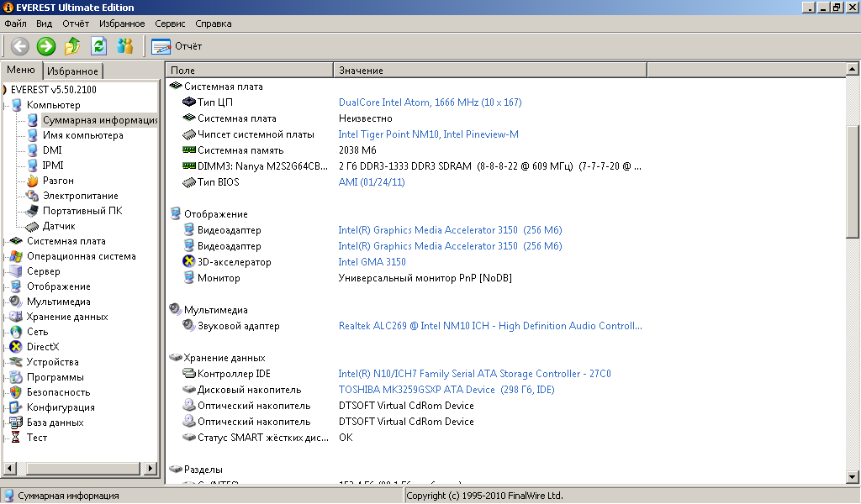861x504 pixels.
Task: Click the Датчик sensor icon
Action: point(33,226)
